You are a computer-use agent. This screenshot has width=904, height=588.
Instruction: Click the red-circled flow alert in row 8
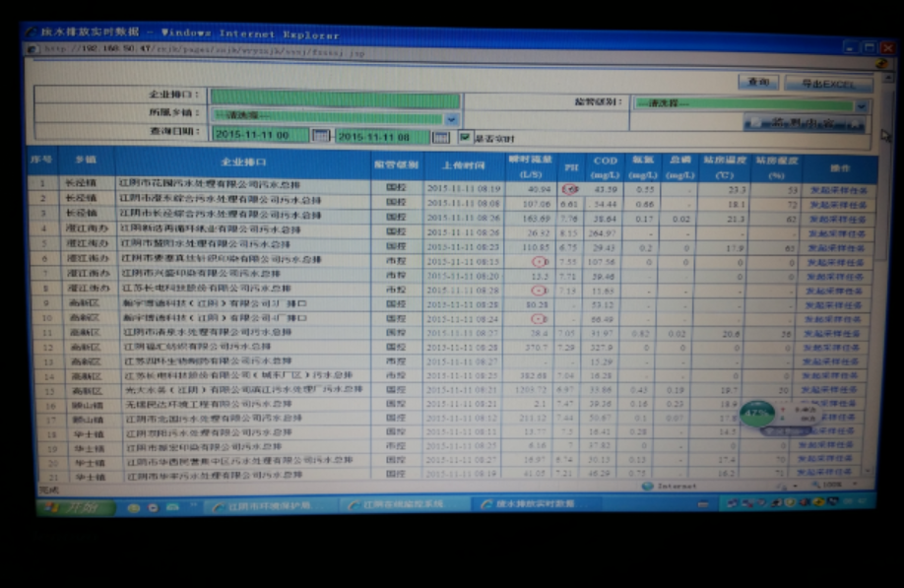point(539,291)
